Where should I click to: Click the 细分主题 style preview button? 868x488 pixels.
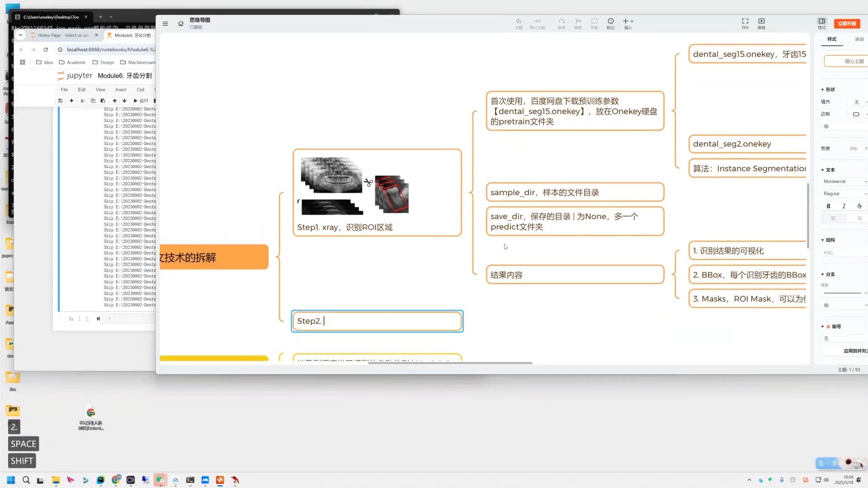coord(846,61)
